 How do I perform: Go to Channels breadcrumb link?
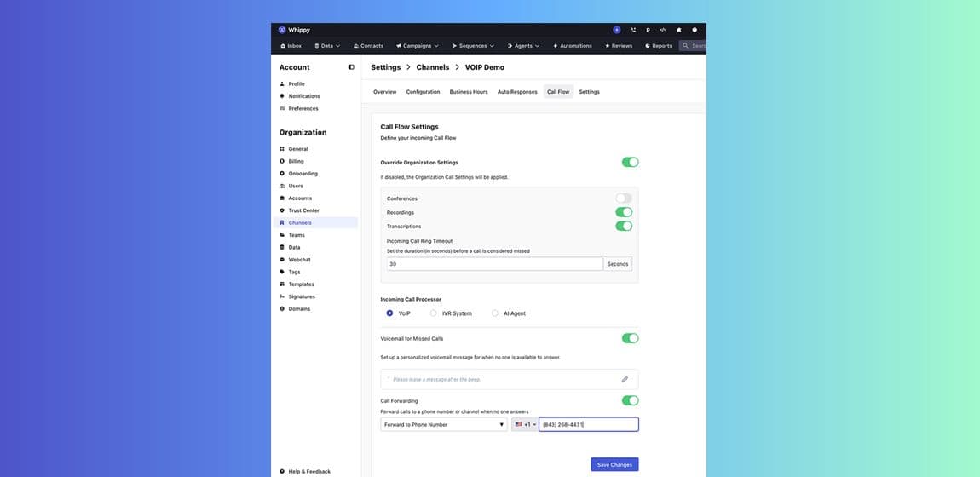(433, 67)
